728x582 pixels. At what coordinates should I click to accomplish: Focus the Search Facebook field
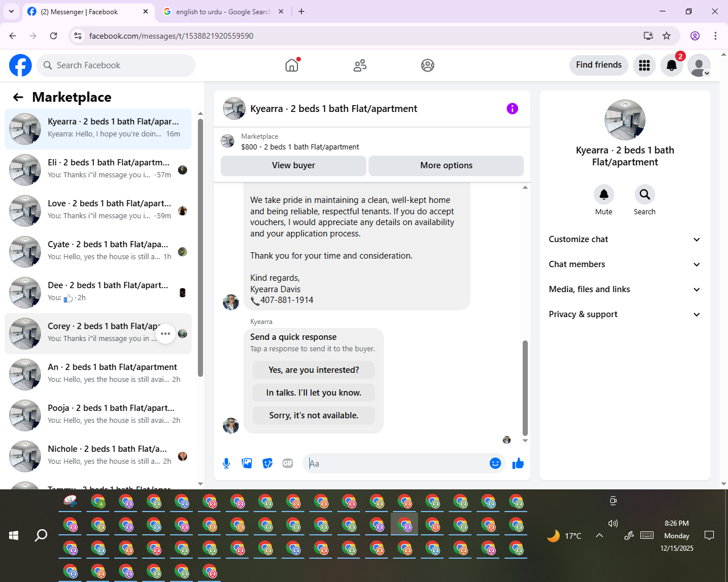[x=116, y=65]
